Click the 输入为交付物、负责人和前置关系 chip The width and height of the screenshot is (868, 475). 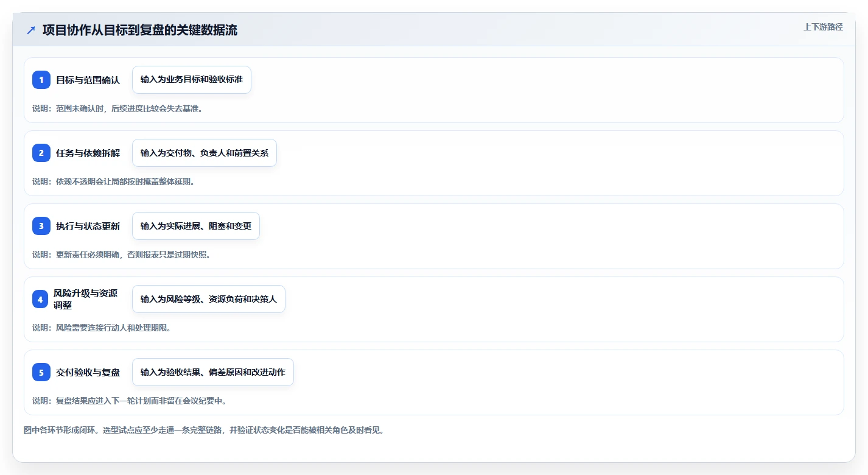click(x=205, y=153)
